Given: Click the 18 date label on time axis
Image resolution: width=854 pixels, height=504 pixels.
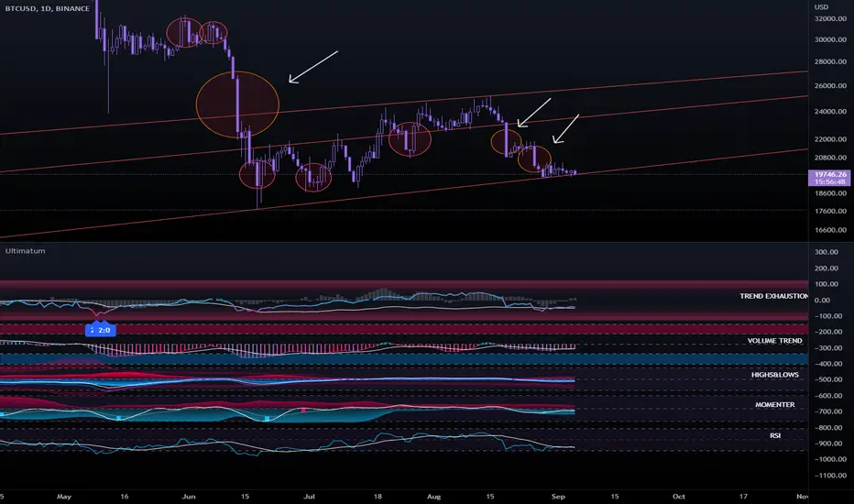Looking at the screenshot, I should click(378, 497).
